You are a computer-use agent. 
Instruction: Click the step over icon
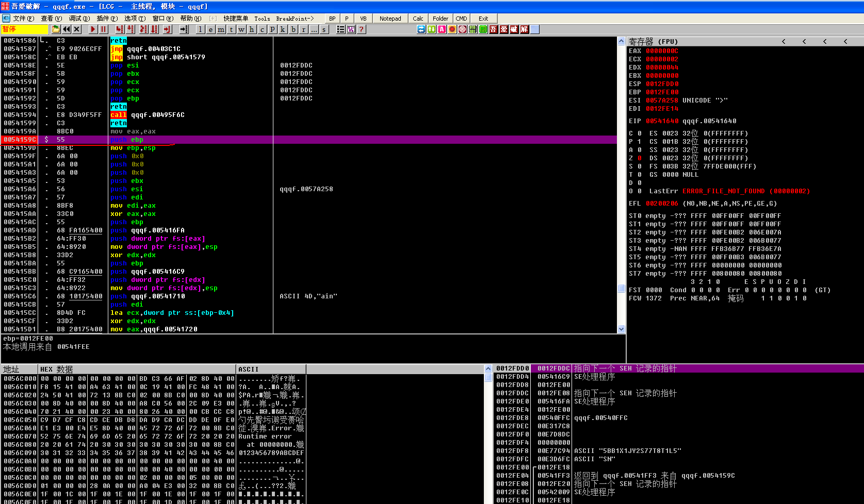(131, 29)
